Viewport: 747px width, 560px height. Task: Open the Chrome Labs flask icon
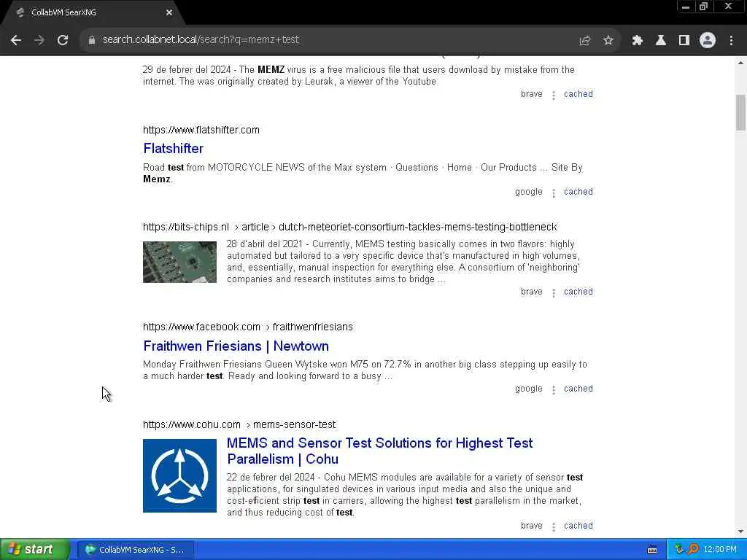tap(661, 41)
